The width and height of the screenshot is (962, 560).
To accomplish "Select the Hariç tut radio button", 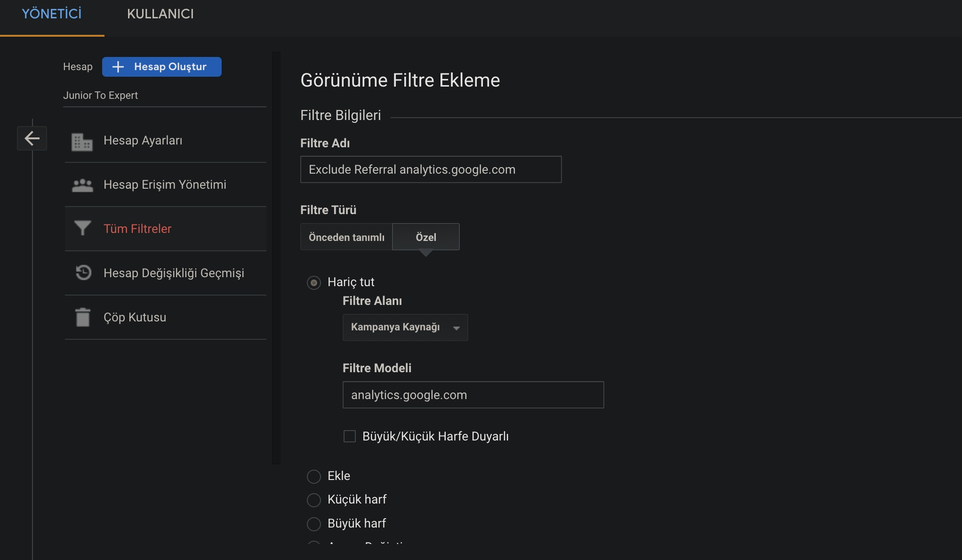I will point(314,282).
